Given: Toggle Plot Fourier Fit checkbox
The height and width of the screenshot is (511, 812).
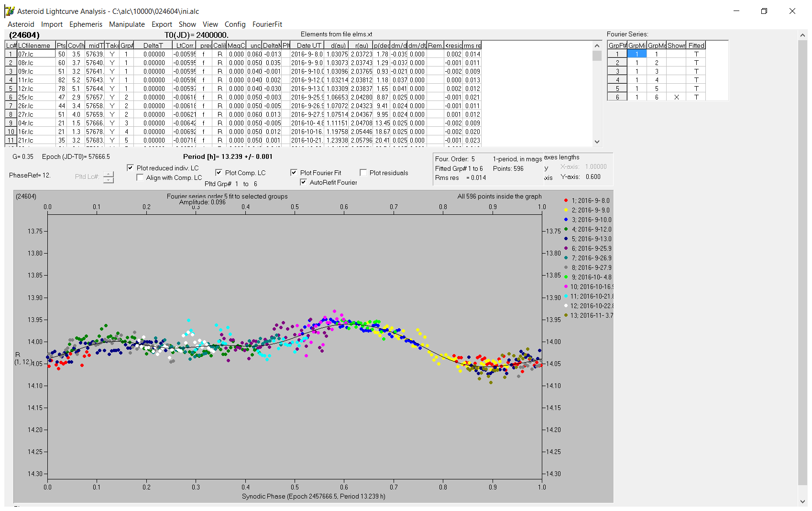Looking at the screenshot, I should pyautogui.click(x=294, y=173).
